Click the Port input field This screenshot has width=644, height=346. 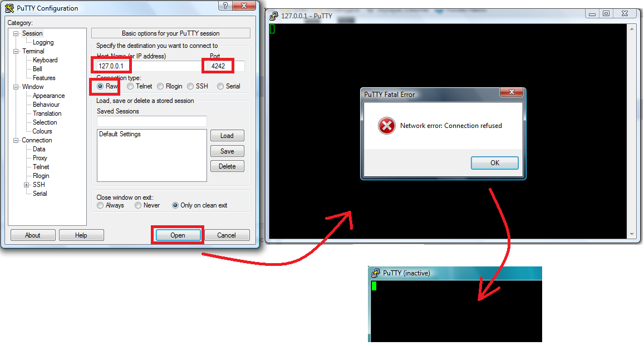[x=227, y=66]
